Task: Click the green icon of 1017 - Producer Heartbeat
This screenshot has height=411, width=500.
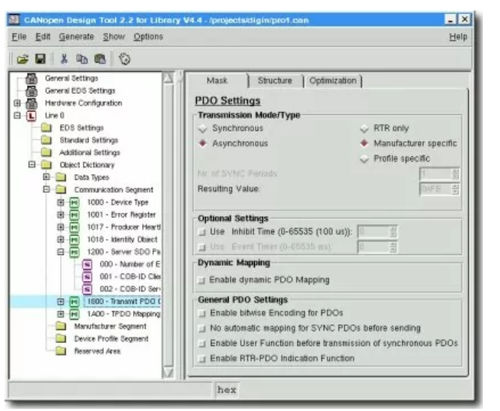Action: pos(74,227)
